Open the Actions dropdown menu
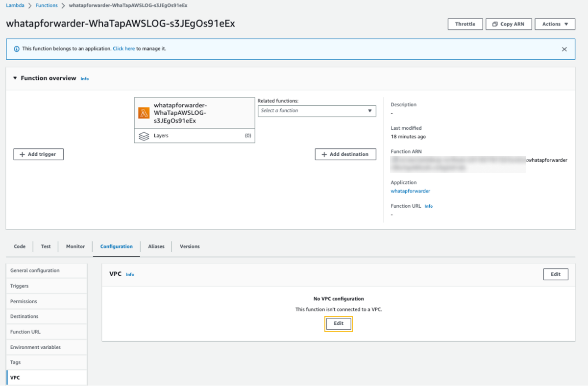 (555, 24)
